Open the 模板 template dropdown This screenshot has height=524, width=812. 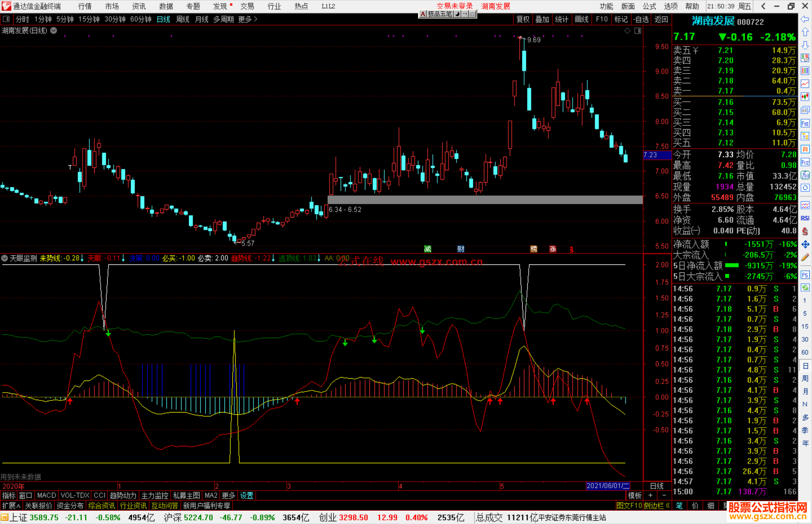click(635, 495)
